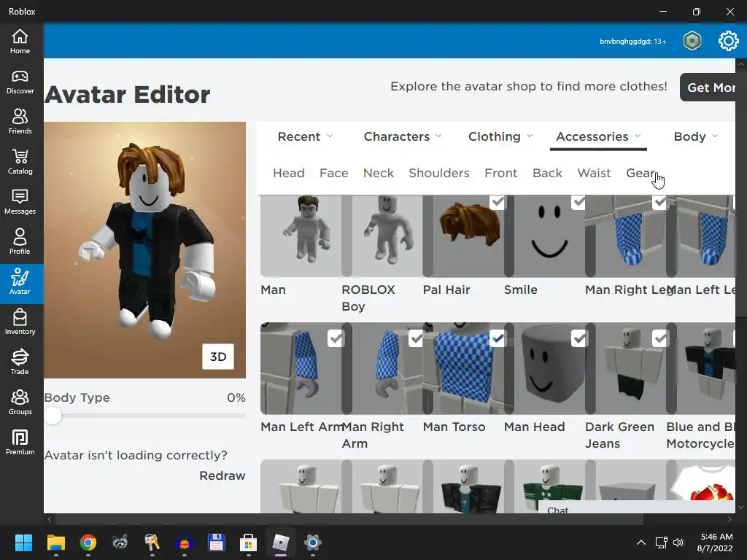This screenshot has width=747, height=560.
Task: Open the Discover page
Action: pyautogui.click(x=20, y=82)
